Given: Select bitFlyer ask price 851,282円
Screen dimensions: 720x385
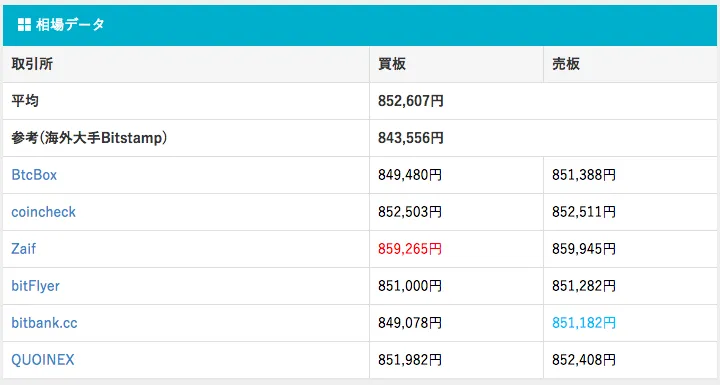Looking at the screenshot, I should point(584,286).
